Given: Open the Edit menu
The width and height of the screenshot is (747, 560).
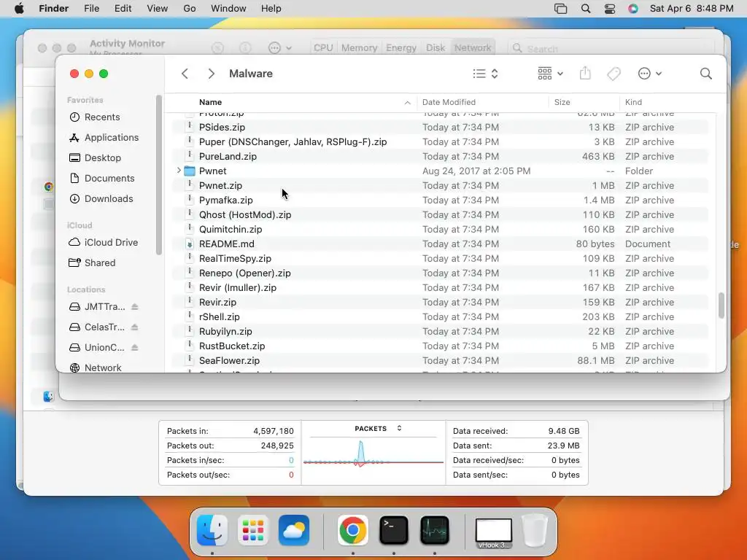Looking at the screenshot, I should 123,9.
